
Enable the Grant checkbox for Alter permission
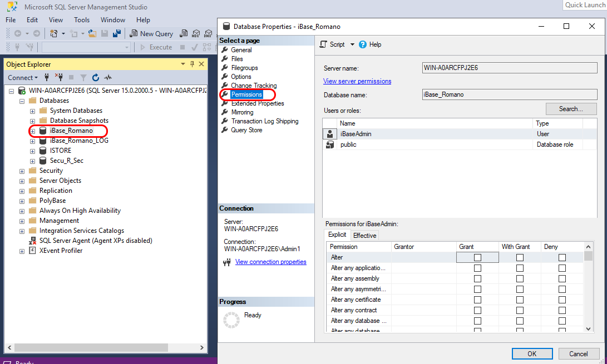coord(477,257)
